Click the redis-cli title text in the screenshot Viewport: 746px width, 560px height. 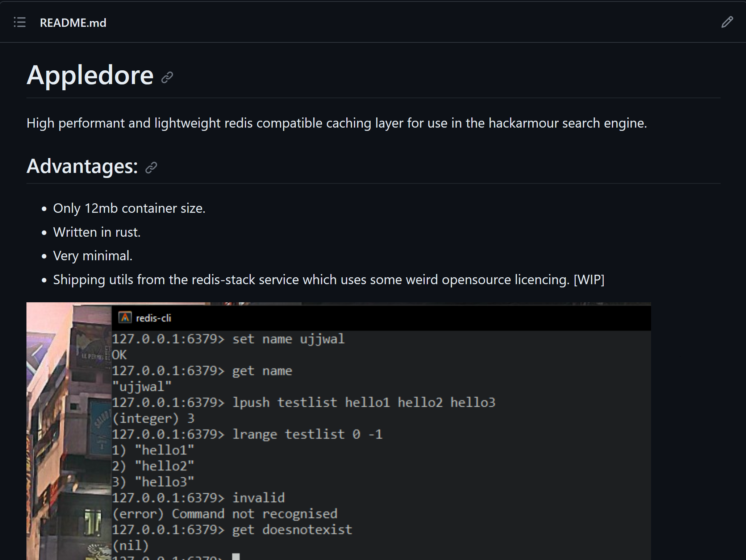[153, 318]
